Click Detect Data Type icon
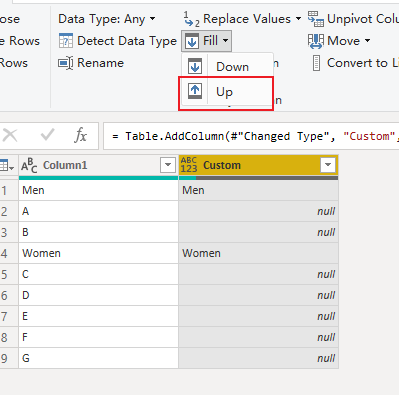Screen dimensions: 399x395 (x=66, y=41)
